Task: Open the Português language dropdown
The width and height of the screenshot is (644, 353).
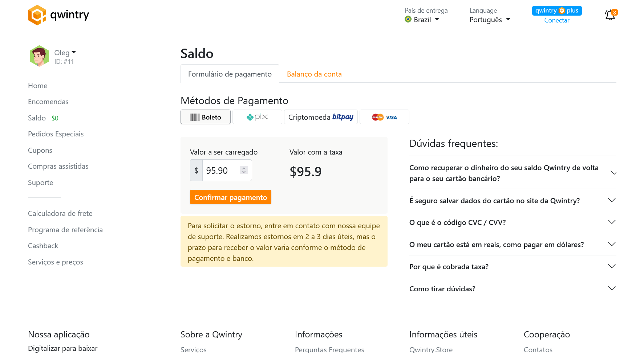Action: (490, 20)
